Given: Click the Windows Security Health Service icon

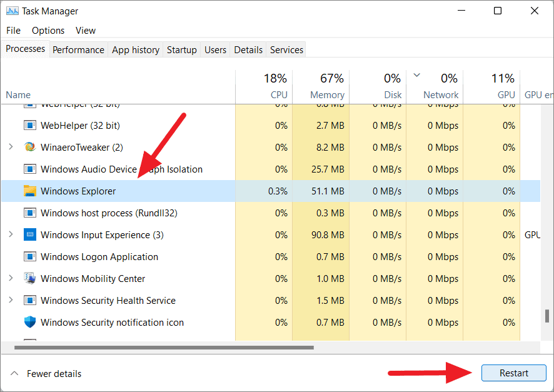Looking at the screenshot, I should [x=30, y=301].
